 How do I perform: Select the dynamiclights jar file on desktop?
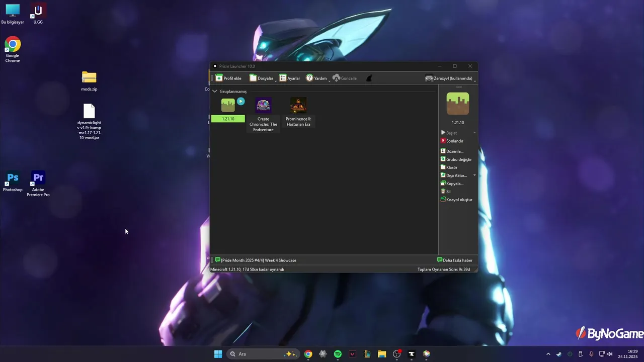coord(89,122)
